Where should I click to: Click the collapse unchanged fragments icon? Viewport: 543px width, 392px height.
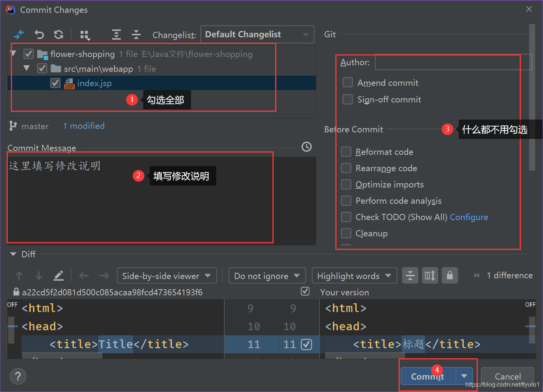coord(410,276)
